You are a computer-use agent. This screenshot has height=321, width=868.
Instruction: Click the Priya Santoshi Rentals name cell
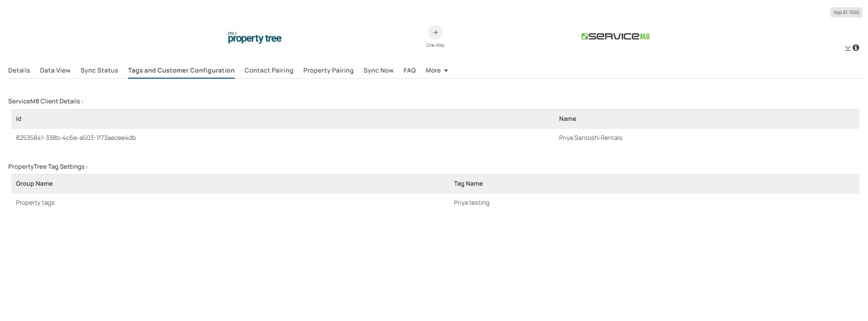[x=590, y=138]
